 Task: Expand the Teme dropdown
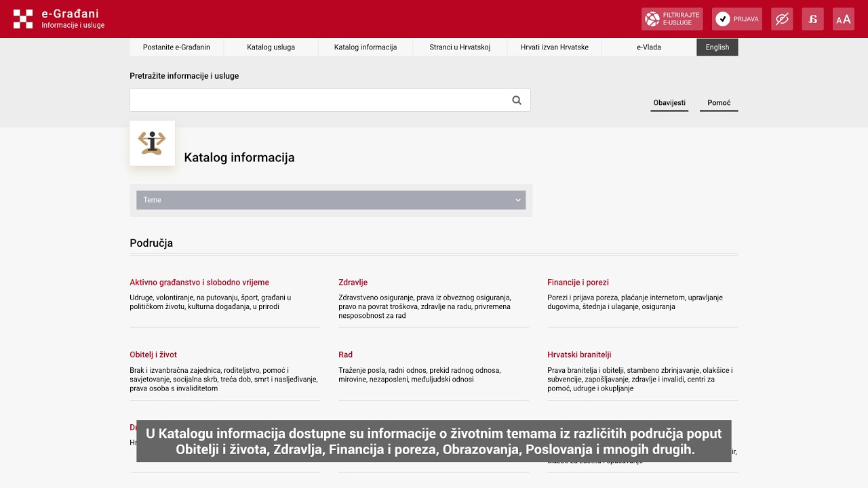[x=331, y=200]
